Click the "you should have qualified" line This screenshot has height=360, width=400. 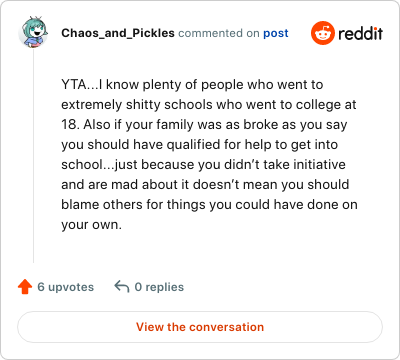pyautogui.click(x=200, y=145)
